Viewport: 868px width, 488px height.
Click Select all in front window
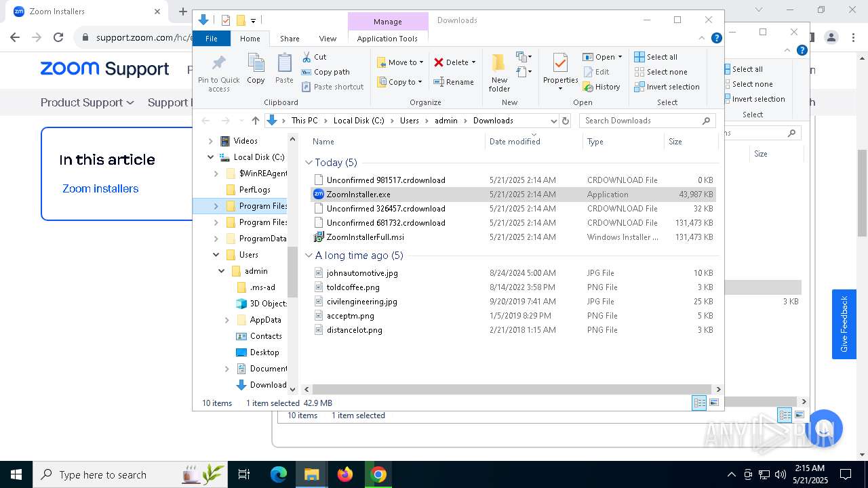[x=656, y=57]
